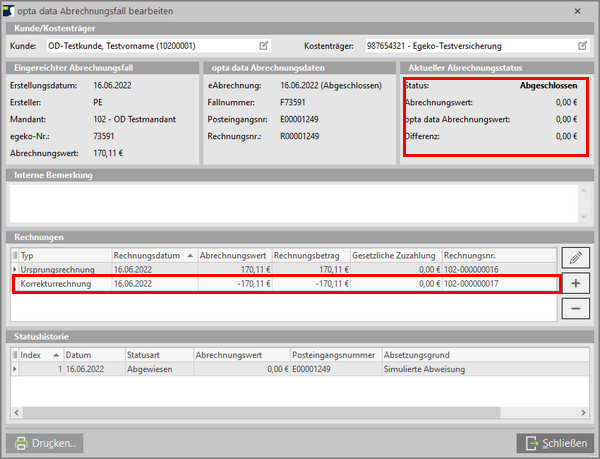The height and width of the screenshot is (459, 600).
Task: Open the Kunde field edit icon
Action: coord(264,46)
